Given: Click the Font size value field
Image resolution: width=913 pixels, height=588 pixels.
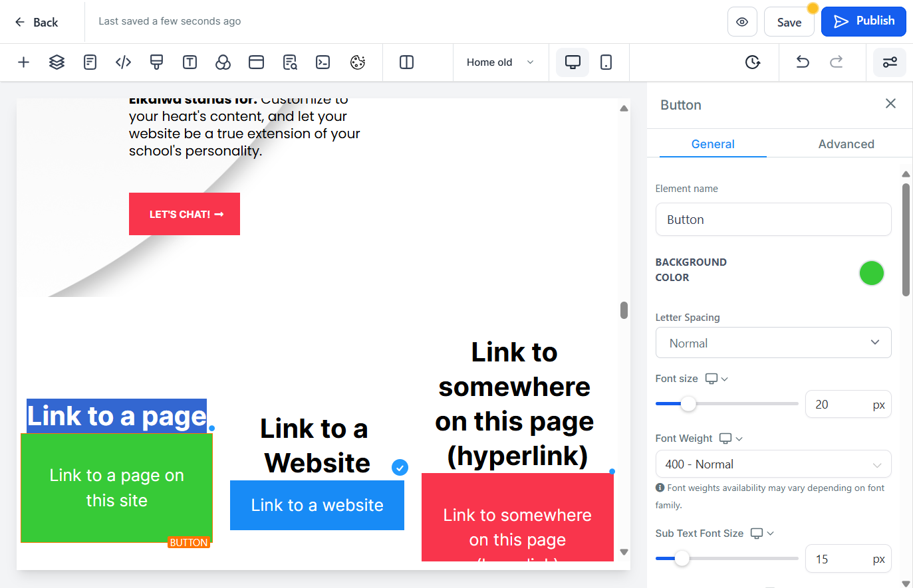Looking at the screenshot, I should (x=848, y=404).
